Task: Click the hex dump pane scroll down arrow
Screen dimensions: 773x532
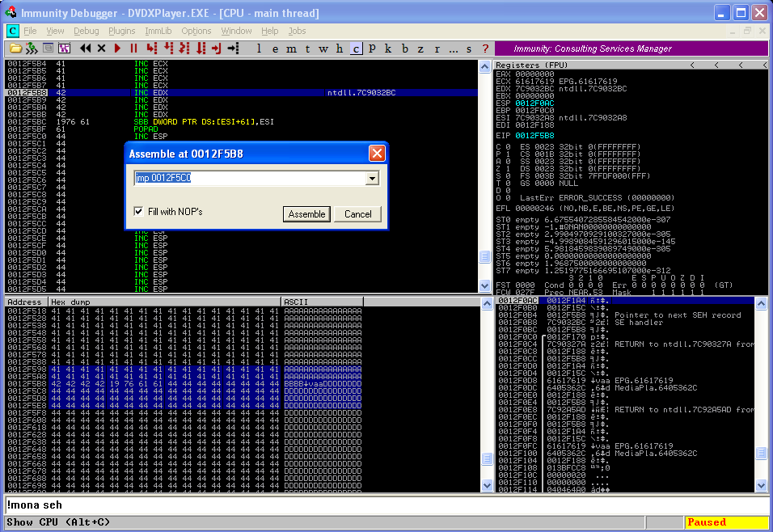Action: [487, 486]
